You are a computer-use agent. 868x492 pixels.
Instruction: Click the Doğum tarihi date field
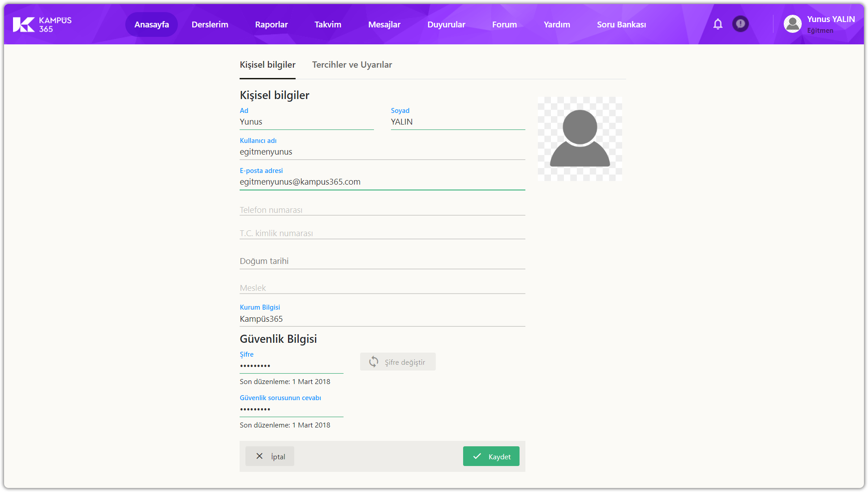coord(382,261)
